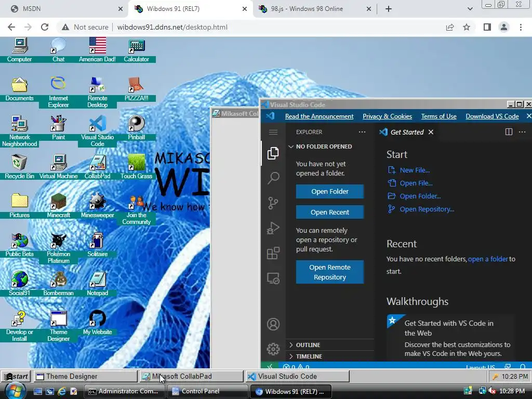
Task: Select VS Code Explorer activity bar icon
Action: [273, 153]
